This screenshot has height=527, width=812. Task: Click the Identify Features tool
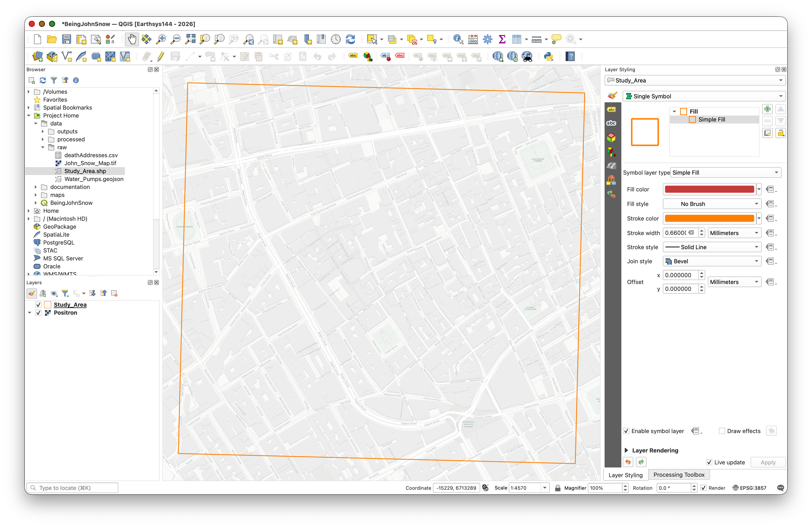click(x=458, y=39)
